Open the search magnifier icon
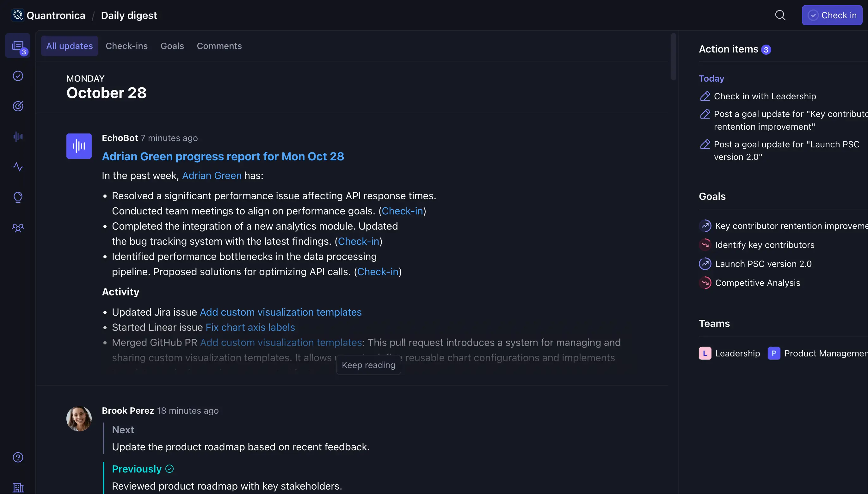This screenshot has width=868, height=494. point(780,15)
